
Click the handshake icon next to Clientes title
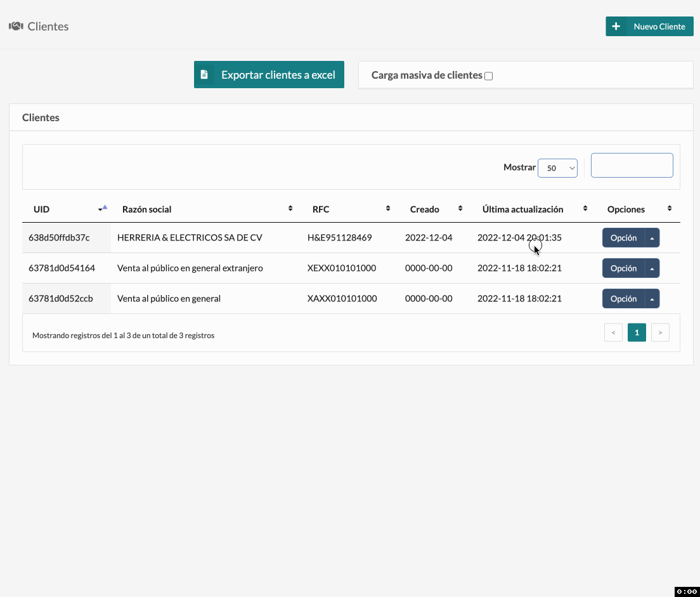pos(15,25)
